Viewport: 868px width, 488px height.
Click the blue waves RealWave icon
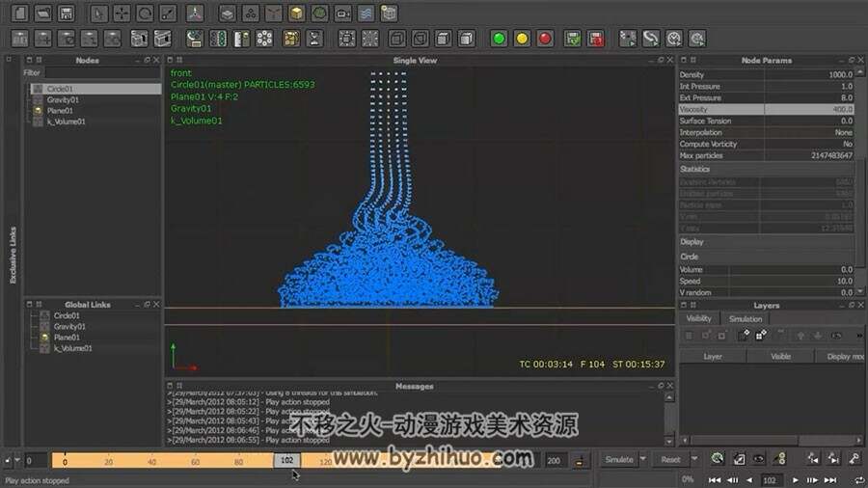366,13
